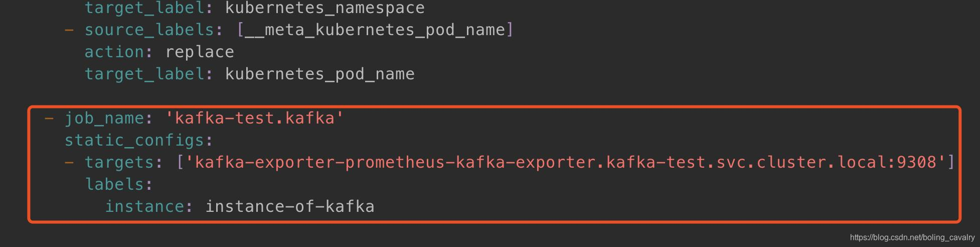Click the dash before source_labels
Viewport: 980px width, 247px height.
pyautogui.click(x=69, y=30)
